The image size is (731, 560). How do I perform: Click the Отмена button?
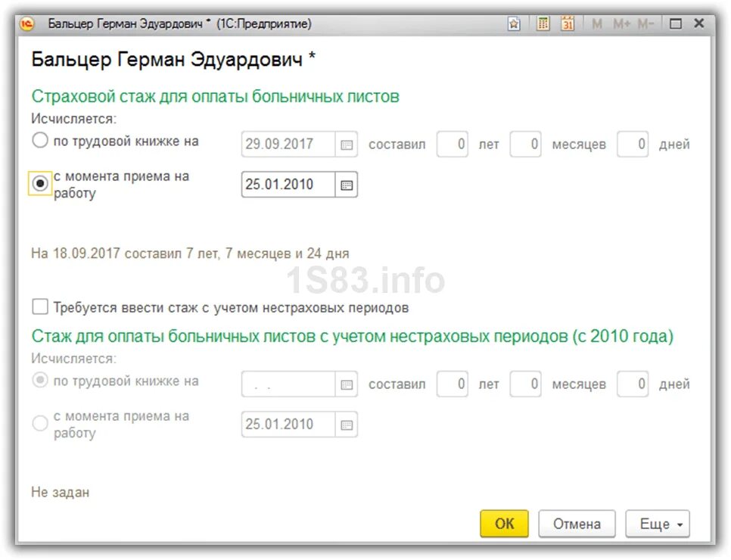[x=577, y=524]
